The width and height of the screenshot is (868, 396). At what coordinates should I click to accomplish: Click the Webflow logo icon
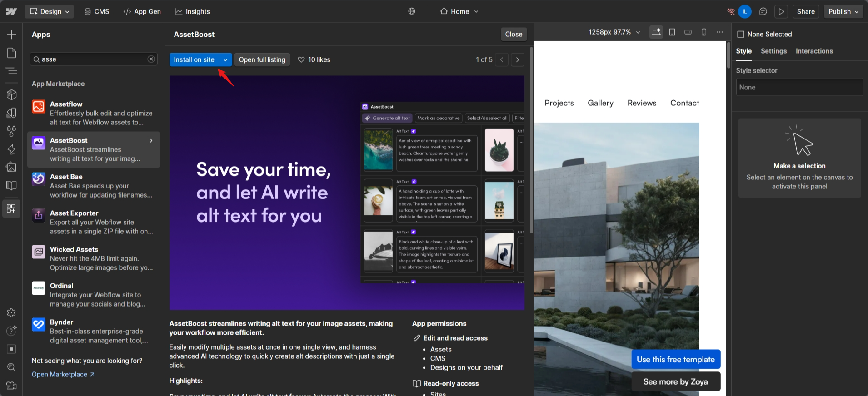coord(11,11)
